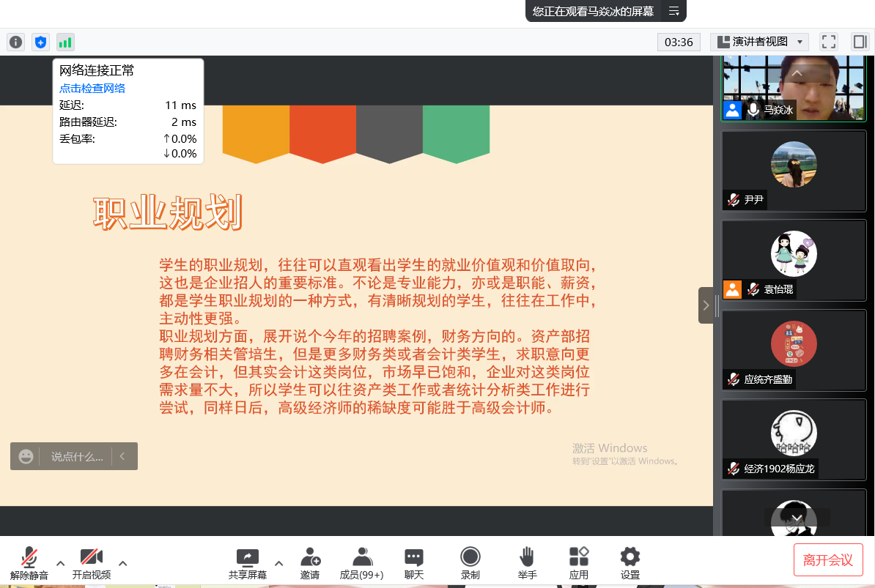Enter full screen mode
Screen dimensions: 875x588
click(828, 42)
